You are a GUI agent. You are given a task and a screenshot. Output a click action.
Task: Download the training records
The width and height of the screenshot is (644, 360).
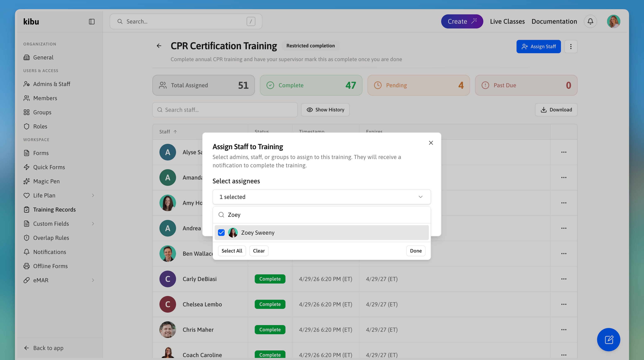pos(556,110)
